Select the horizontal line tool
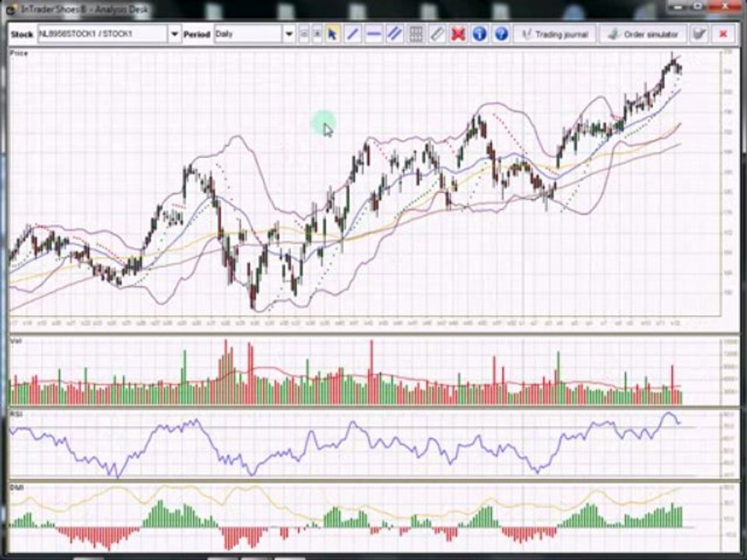Viewport: 747px width, 560px height. tap(374, 34)
